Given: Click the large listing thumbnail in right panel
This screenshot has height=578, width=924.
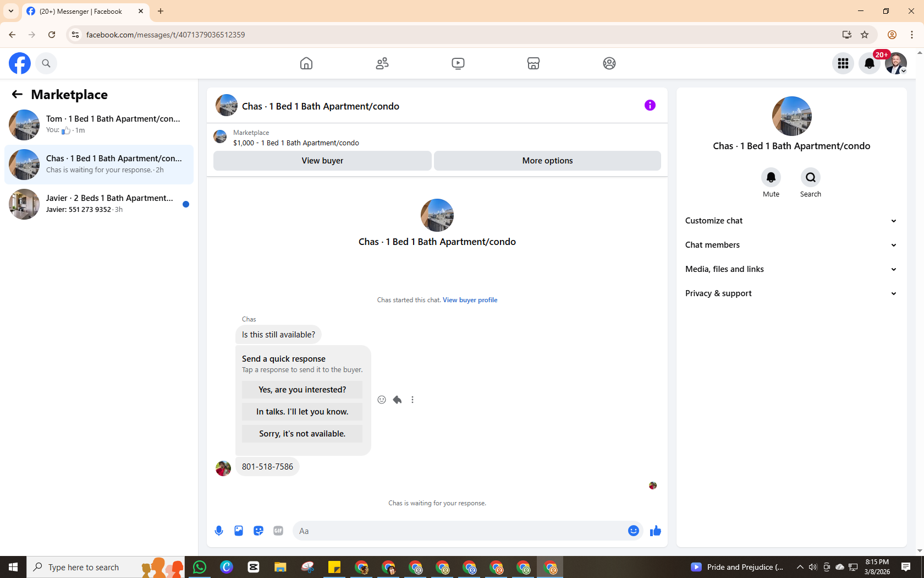Looking at the screenshot, I should 792,116.
